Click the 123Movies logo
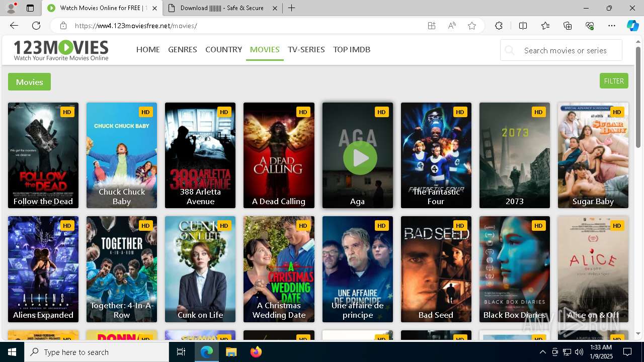The width and height of the screenshot is (644, 362). coord(61,50)
